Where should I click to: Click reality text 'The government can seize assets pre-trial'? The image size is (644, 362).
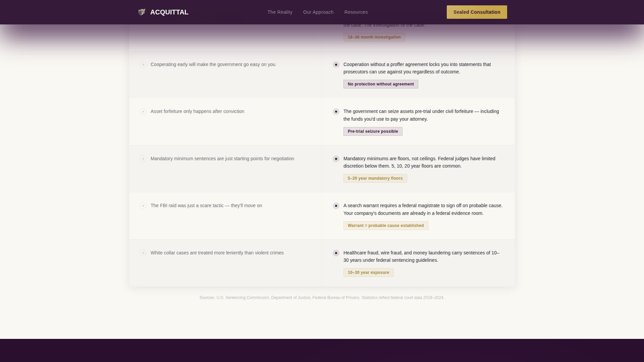click(421, 115)
